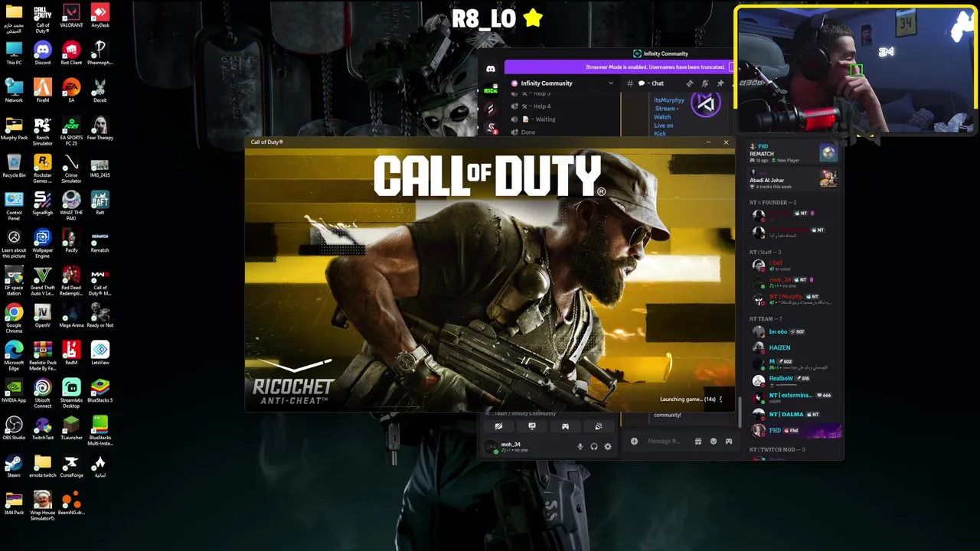Open the REMATCH activity card in Discord

click(x=793, y=153)
